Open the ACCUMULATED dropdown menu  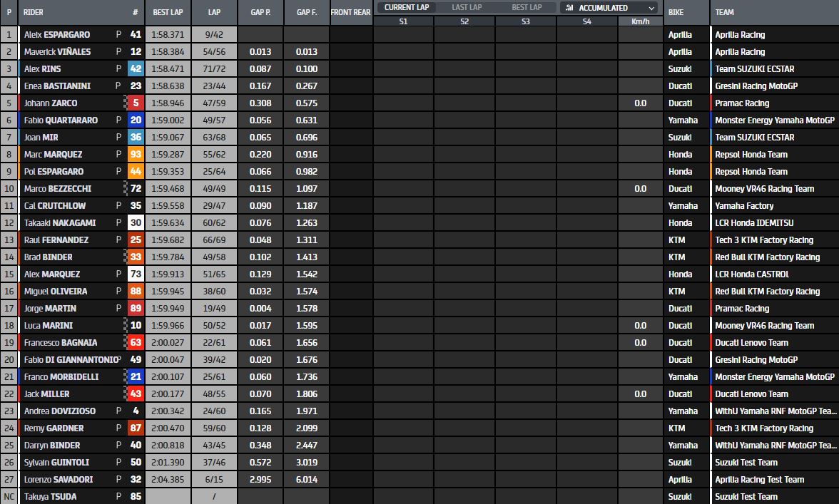pos(610,8)
